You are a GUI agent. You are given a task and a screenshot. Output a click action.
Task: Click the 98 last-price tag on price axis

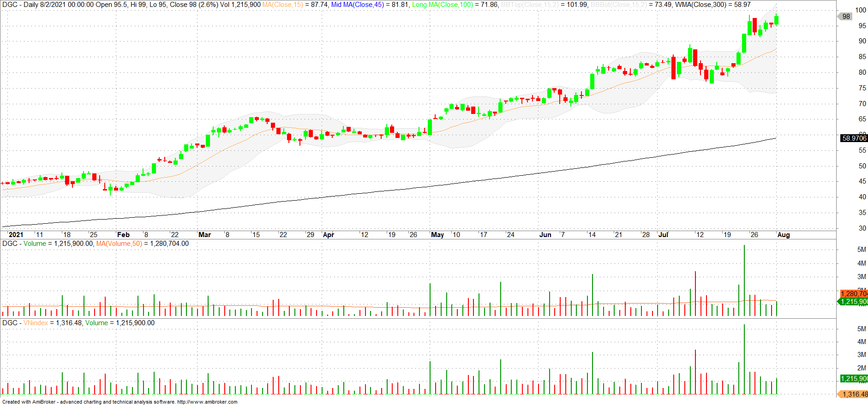[x=845, y=17]
